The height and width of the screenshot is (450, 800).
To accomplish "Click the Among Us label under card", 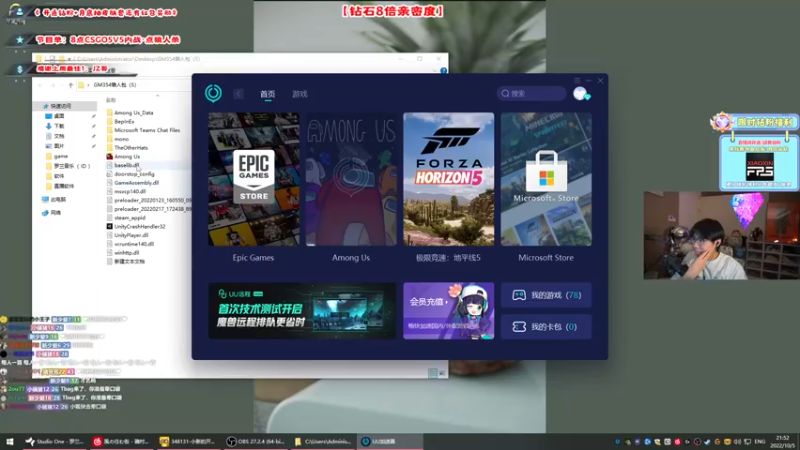I will point(351,258).
